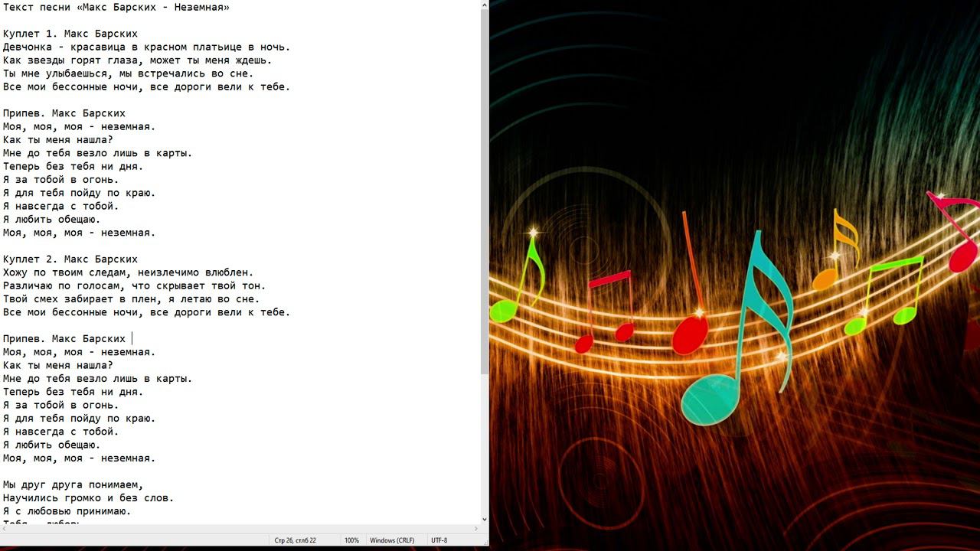Click the scrollbar up arrow in Notepad
This screenshot has height=551, width=980.
pyautogui.click(x=484, y=5)
